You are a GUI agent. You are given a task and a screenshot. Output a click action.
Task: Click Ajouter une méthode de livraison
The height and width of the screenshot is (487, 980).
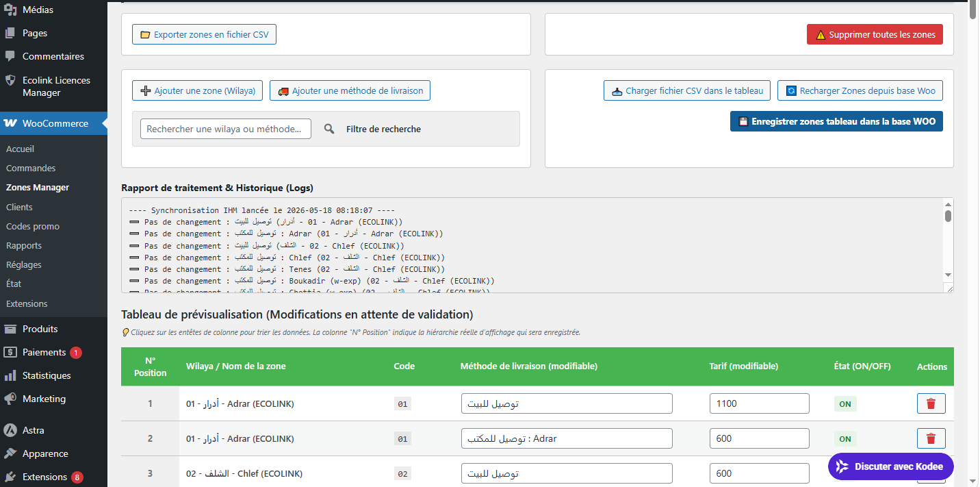click(350, 90)
